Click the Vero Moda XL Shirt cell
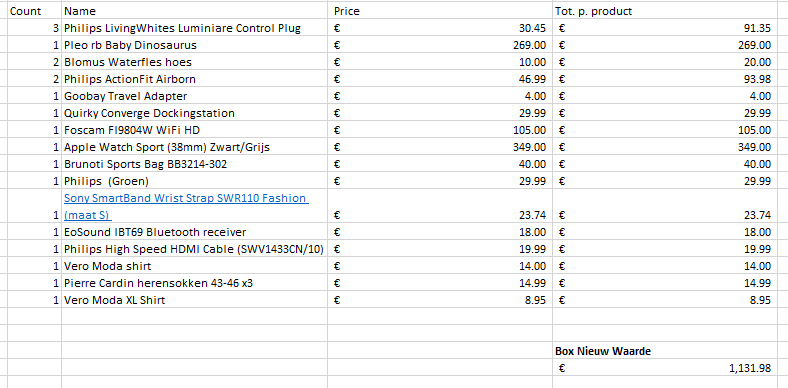 click(x=194, y=300)
